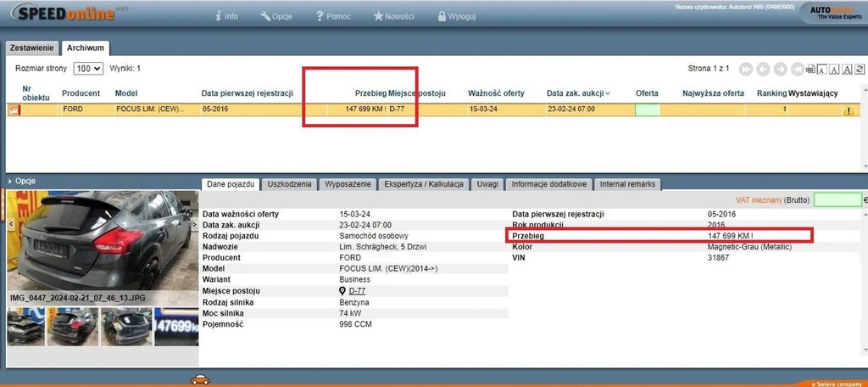
Task: Click the orange car icon at bottom
Action: tap(200, 380)
